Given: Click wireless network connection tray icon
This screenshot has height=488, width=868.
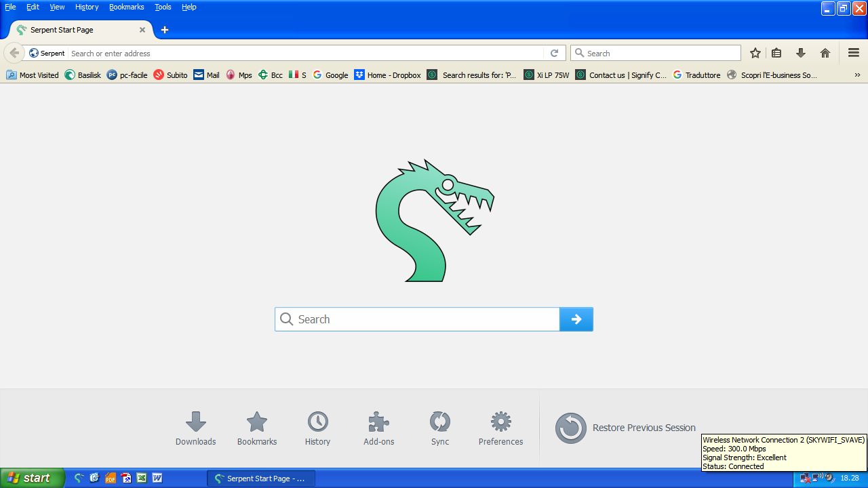Looking at the screenshot, I should coord(817,479).
